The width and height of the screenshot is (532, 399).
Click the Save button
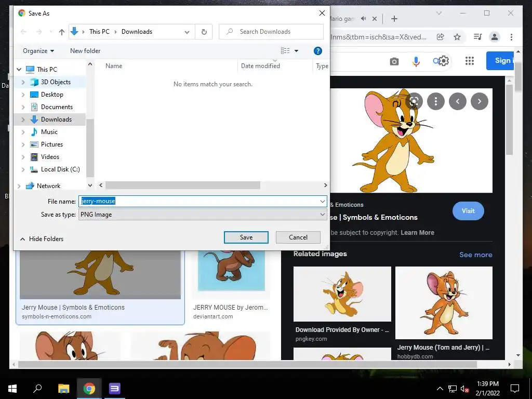click(246, 237)
